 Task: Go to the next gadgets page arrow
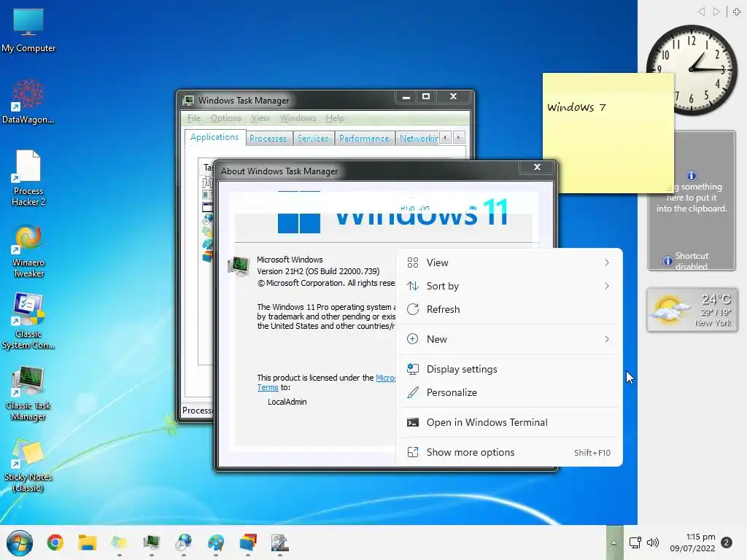coord(716,12)
